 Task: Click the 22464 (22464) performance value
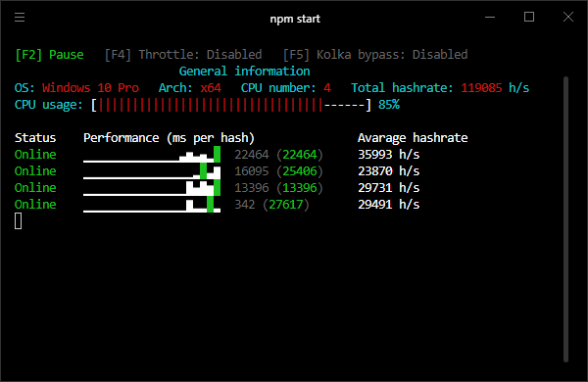tap(278, 155)
